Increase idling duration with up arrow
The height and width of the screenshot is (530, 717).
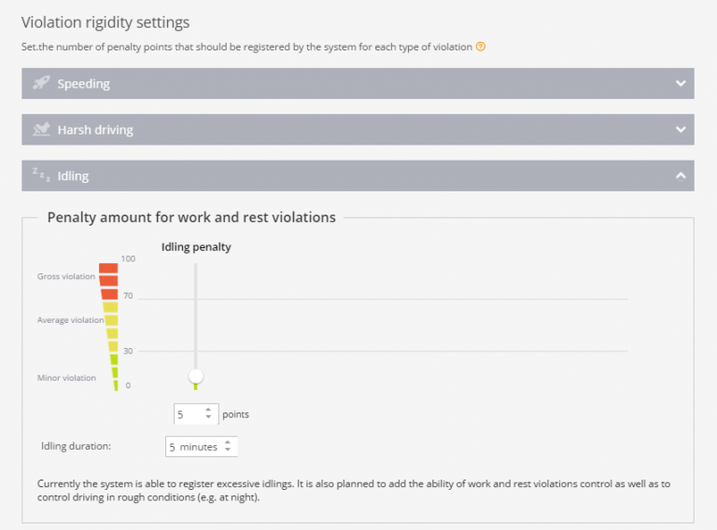coord(228,443)
